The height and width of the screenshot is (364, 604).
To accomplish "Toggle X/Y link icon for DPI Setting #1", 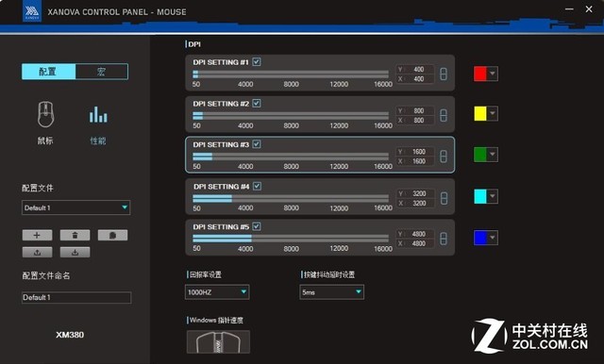I will [444, 74].
